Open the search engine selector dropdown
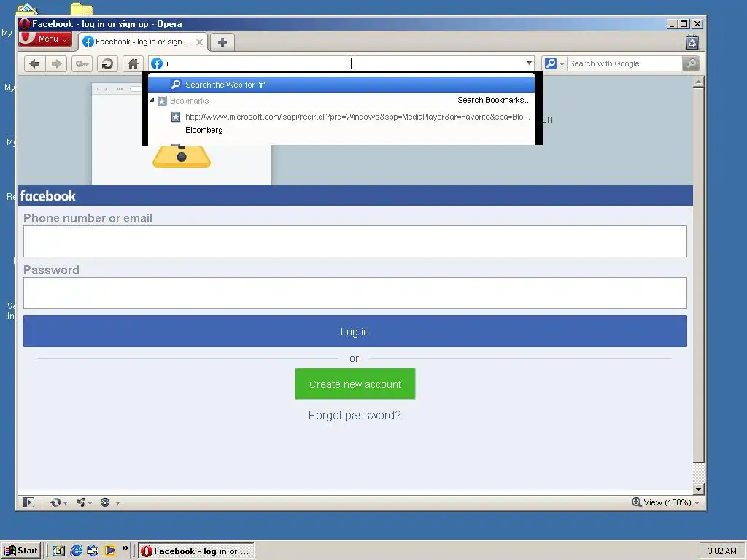 click(x=554, y=63)
